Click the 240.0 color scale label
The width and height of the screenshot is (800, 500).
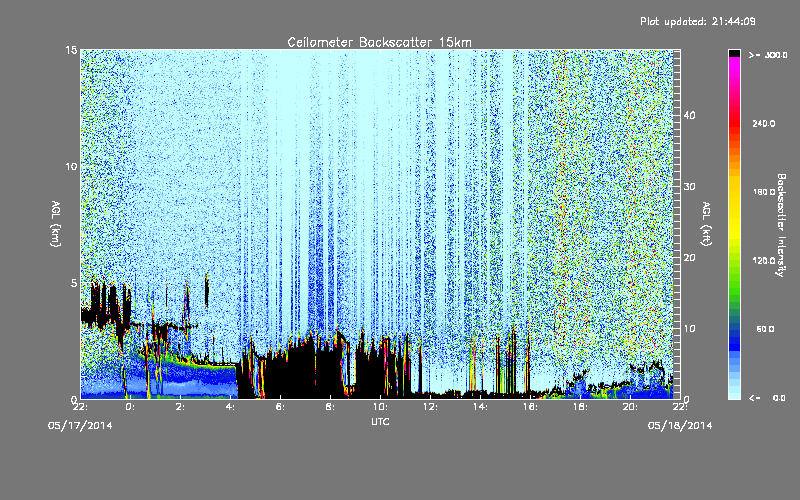click(764, 123)
